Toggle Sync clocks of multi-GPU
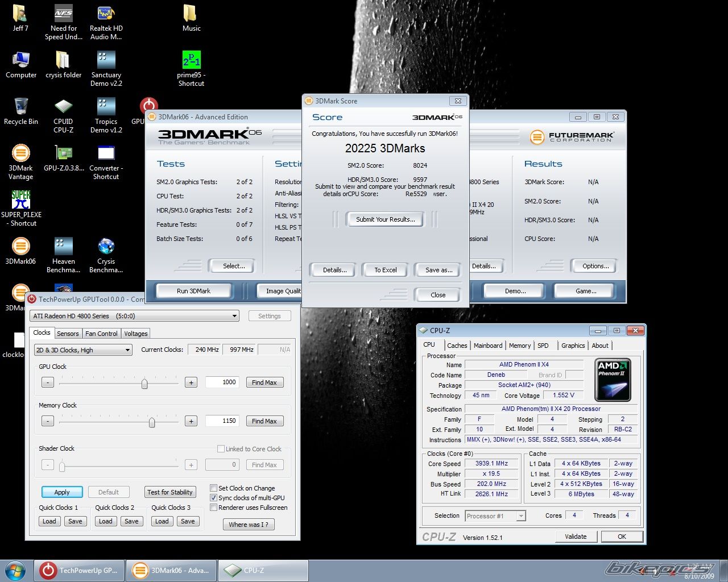Viewport: 728px width, 582px height. pyautogui.click(x=214, y=497)
